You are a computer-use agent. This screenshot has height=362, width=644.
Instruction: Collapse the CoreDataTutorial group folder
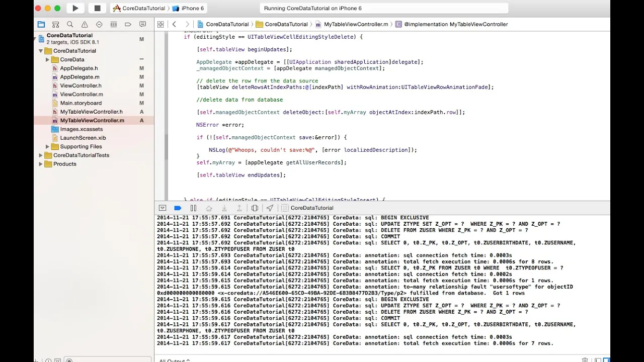[41, 51]
